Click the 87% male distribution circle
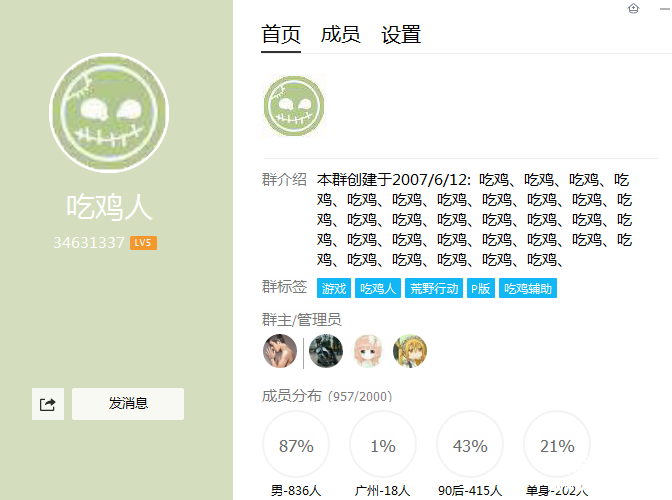Viewport: 672px width, 500px height. tap(296, 444)
